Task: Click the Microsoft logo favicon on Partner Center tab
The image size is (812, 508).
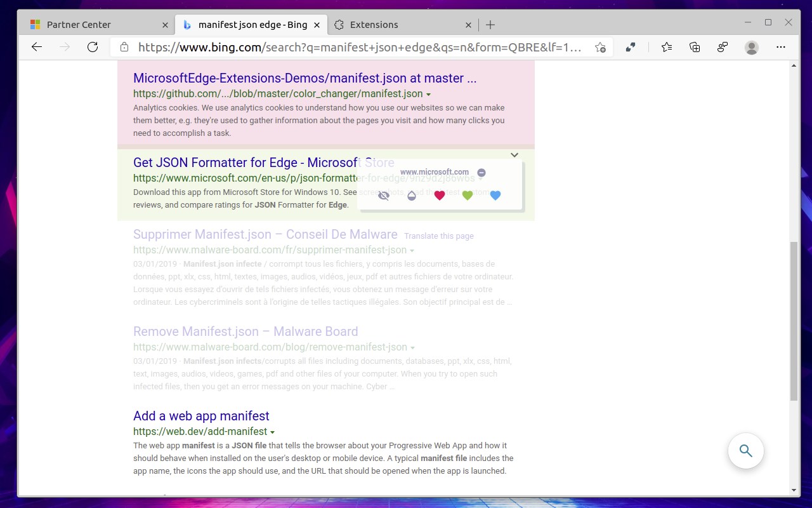Action: coord(35,25)
